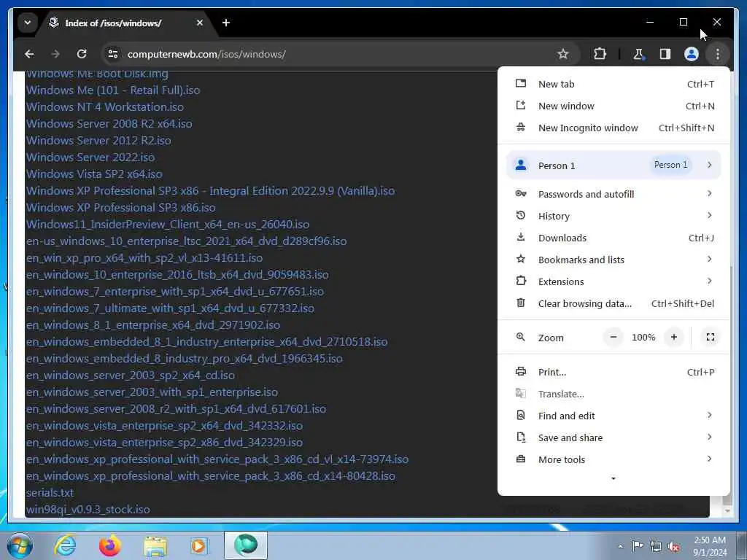Choose Print from the menu

[614, 372]
